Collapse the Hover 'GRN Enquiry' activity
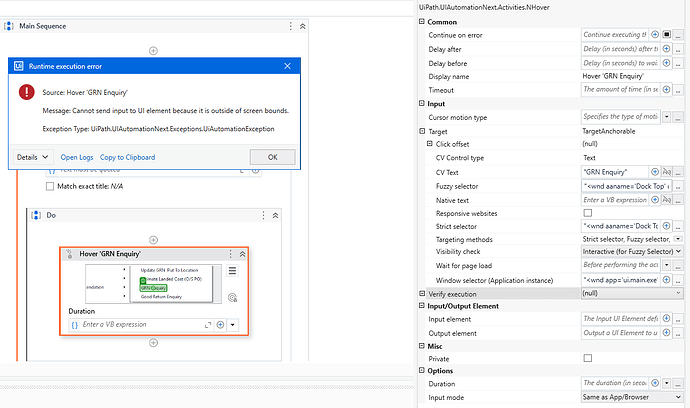Viewport: 690px width, 408px height. [242, 254]
